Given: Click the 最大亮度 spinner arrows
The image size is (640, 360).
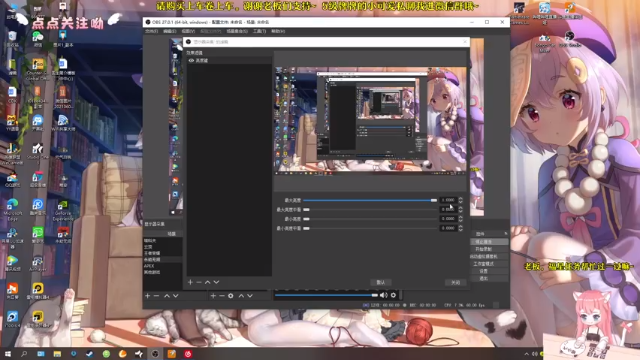Looking at the screenshot, I should [460, 200].
